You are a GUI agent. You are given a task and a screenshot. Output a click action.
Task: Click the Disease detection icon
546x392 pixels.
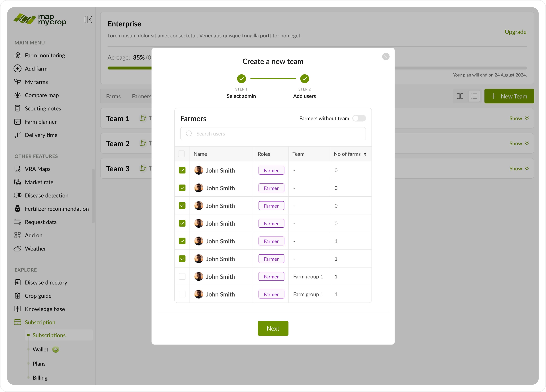(18, 195)
